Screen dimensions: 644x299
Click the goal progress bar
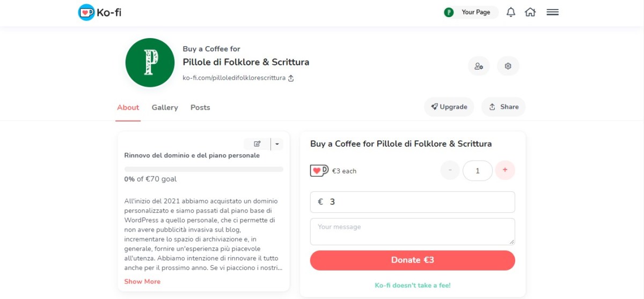pyautogui.click(x=204, y=169)
